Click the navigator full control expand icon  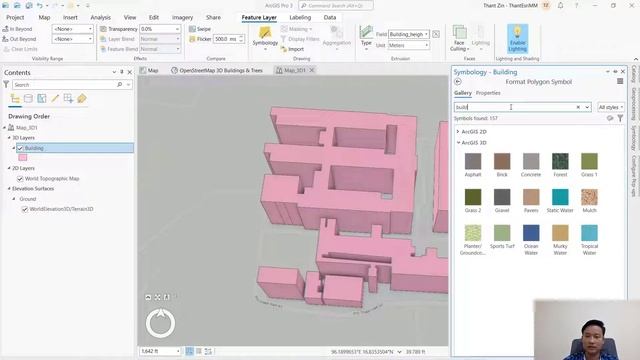[x=148, y=297]
